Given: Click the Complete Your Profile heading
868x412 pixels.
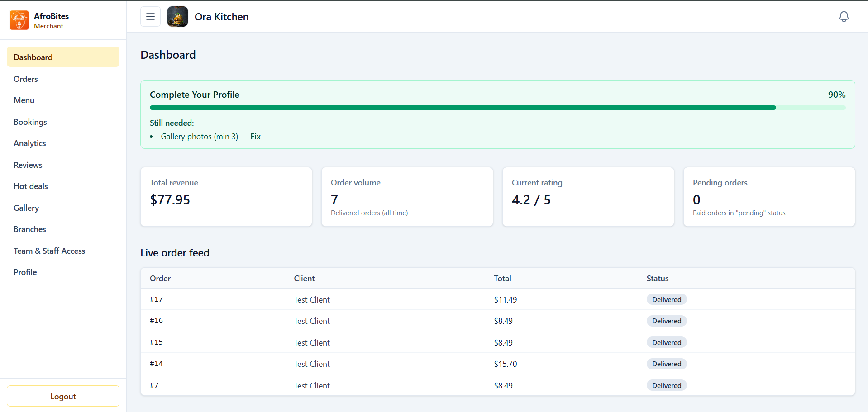Looking at the screenshot, I should tap(195, 95).
